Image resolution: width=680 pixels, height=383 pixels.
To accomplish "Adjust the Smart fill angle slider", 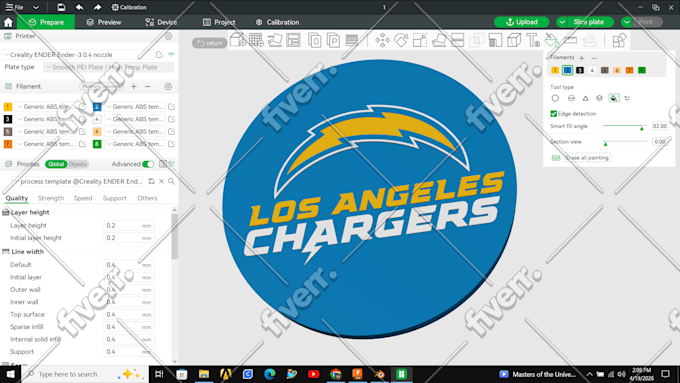I will pos(625,126).
